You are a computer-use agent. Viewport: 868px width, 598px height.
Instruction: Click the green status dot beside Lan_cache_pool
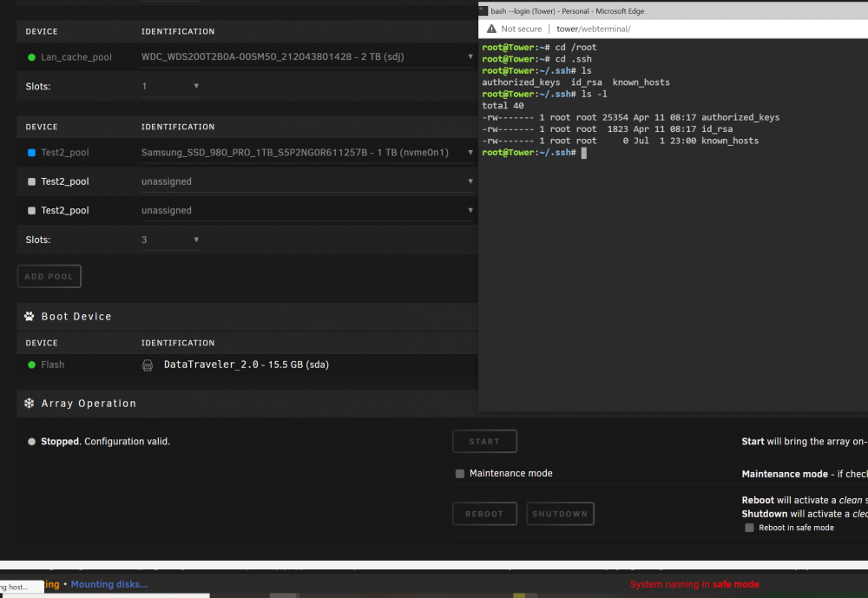tap(31, 57)
